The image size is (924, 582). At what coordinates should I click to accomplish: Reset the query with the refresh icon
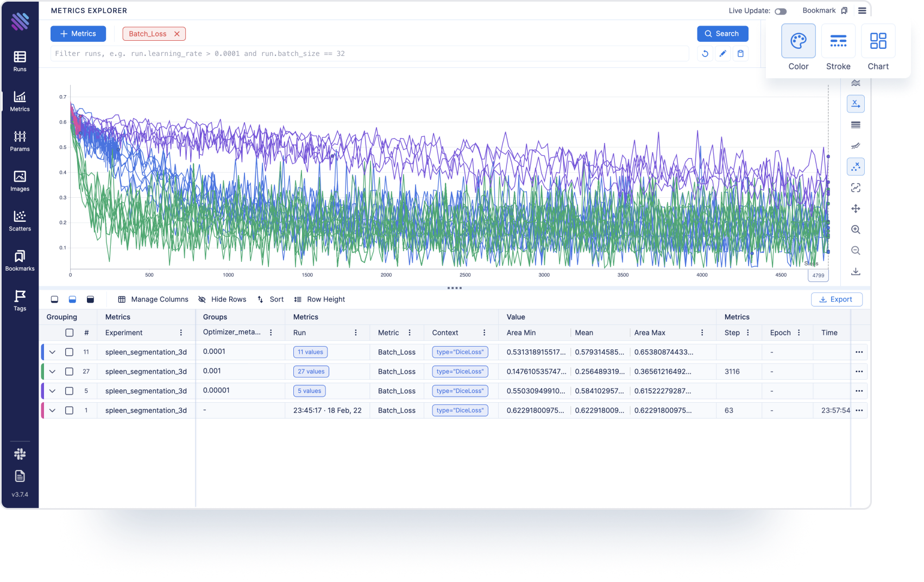[705, 54]
